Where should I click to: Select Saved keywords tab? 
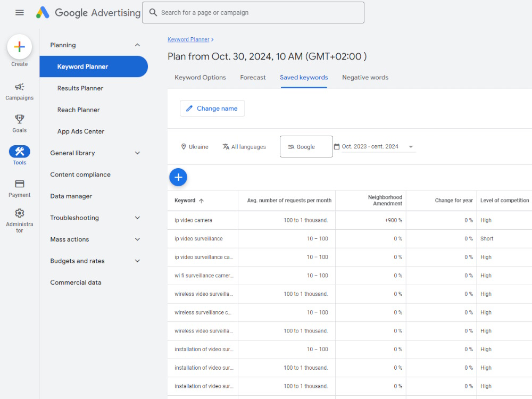click(304, 77)
